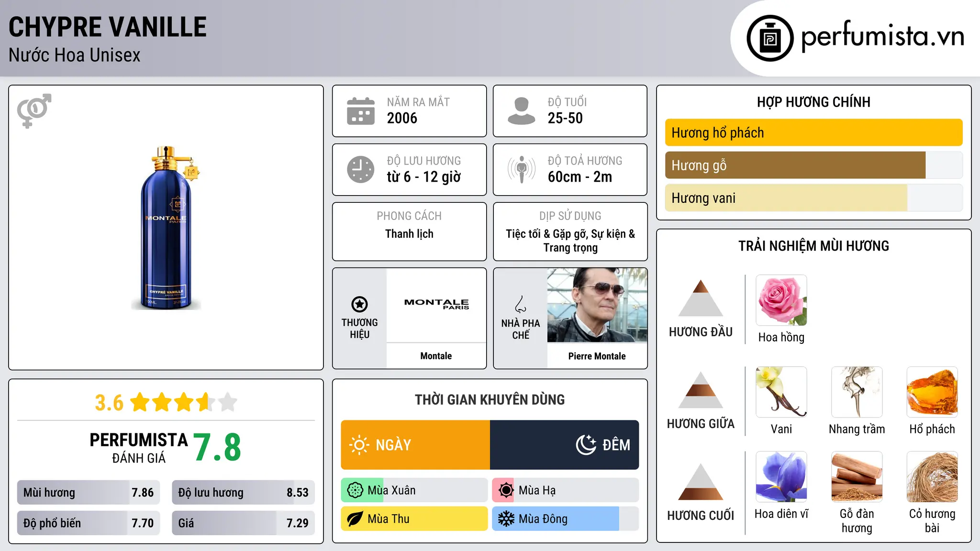The width and height of the screenshot is (980, 551).
Task: Click the age range 25-50
Action: 565,118
